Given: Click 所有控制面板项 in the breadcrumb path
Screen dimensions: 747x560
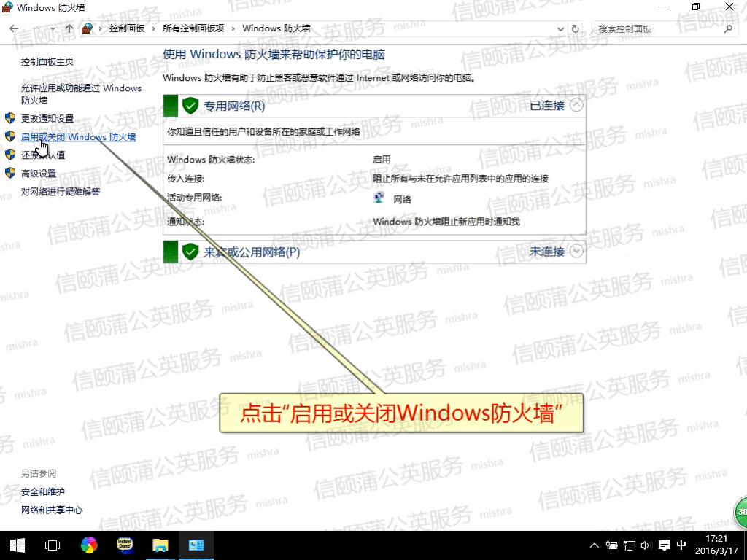Looking at the screenshot, I should 193,28.
